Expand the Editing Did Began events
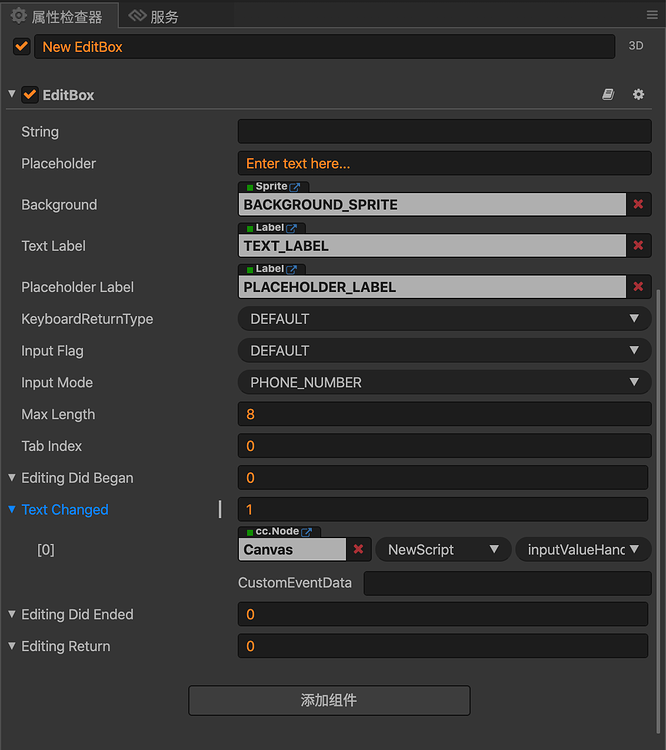Image resolution: width=666 pixels, height=750 pixels. (x=12, y=478)
